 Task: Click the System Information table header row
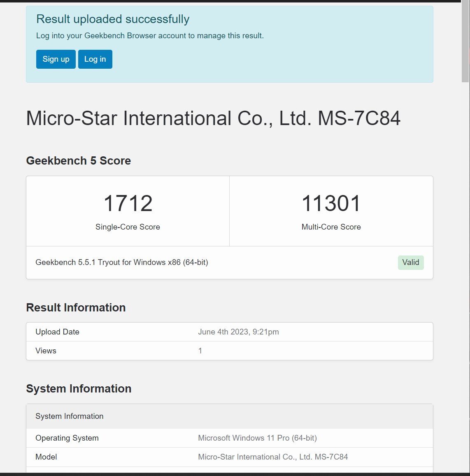pyautogui.click(x=230, y=416)
